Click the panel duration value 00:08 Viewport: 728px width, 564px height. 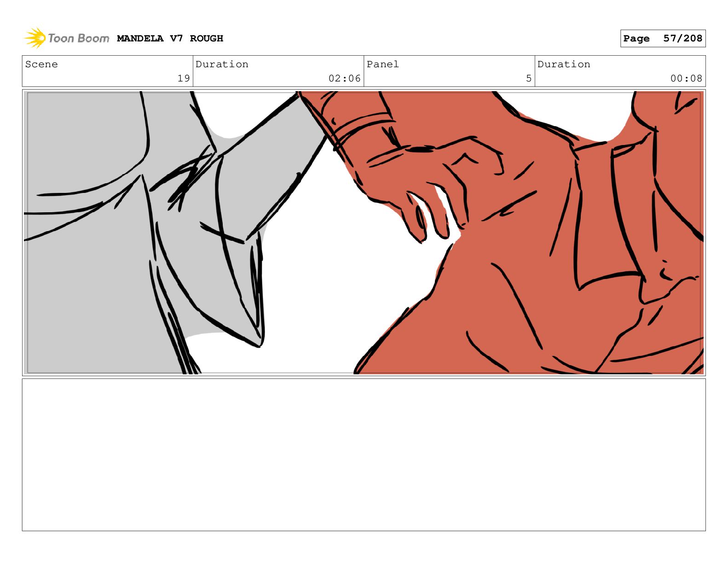(686, 78)
